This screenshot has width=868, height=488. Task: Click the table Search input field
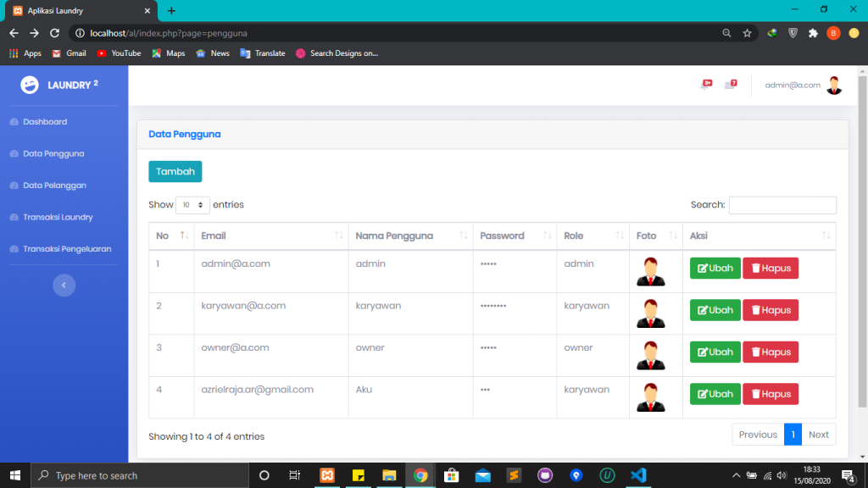coord(782,205)
